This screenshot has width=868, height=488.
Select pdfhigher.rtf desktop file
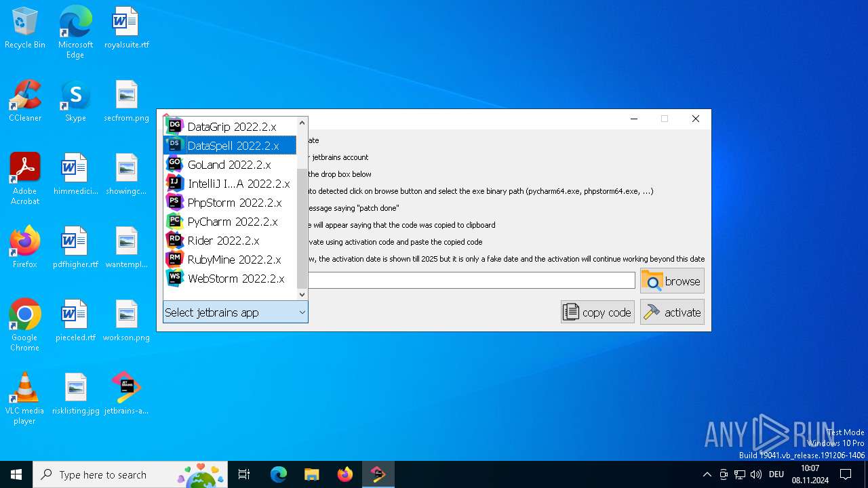click(x=75, y=248)
